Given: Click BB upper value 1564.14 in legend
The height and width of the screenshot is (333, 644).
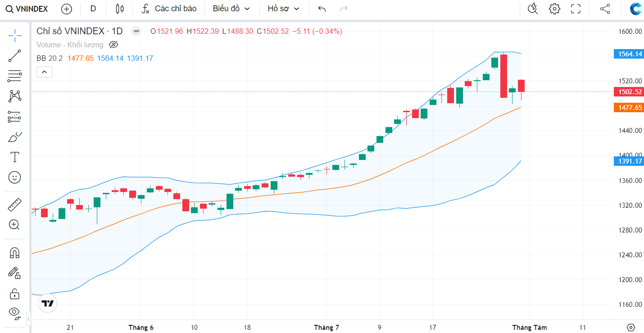Looking at the screenshot, I should point(110,58).
